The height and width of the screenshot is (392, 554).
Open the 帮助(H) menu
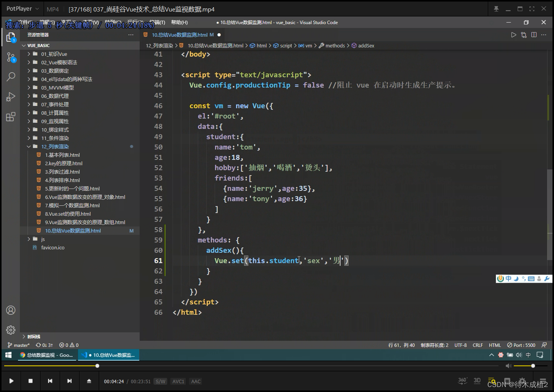(x=179, y=22)
